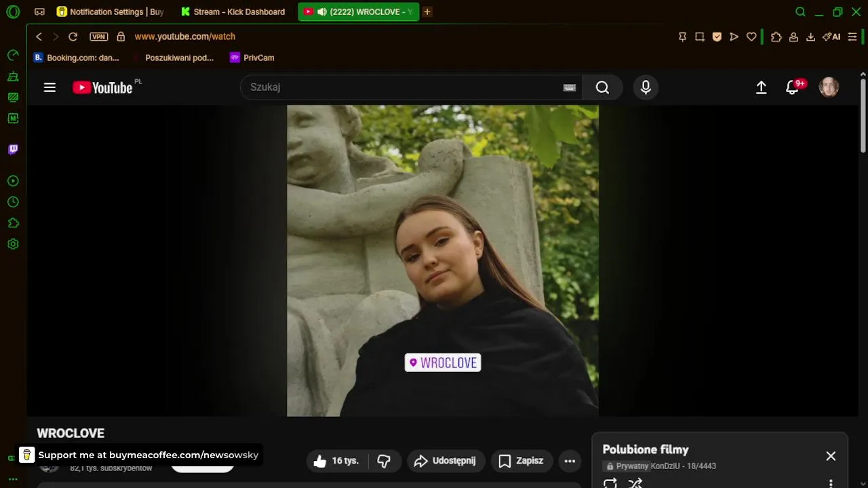This screenshot has width=868, height=488.
Task: View site security lock info
Action: coord(121,37)
